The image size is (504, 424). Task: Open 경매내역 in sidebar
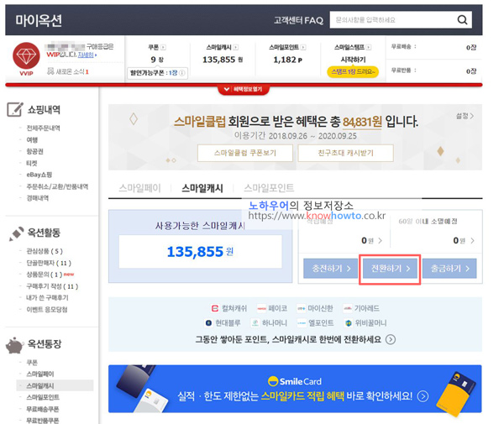[x=38, y=198]
